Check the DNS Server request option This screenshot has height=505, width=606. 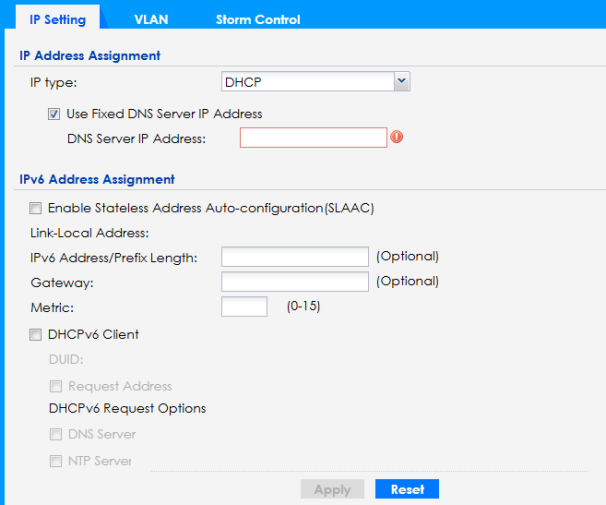[x=57, y=434]
